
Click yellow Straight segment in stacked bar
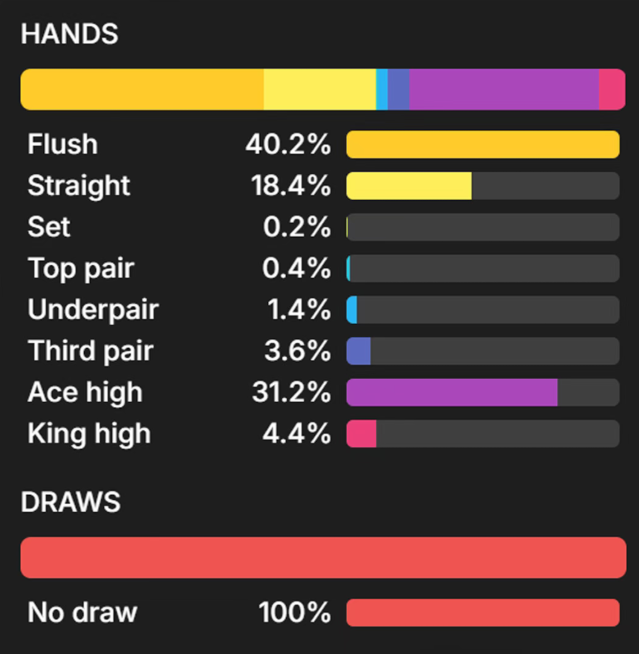[x=320, y=89]
